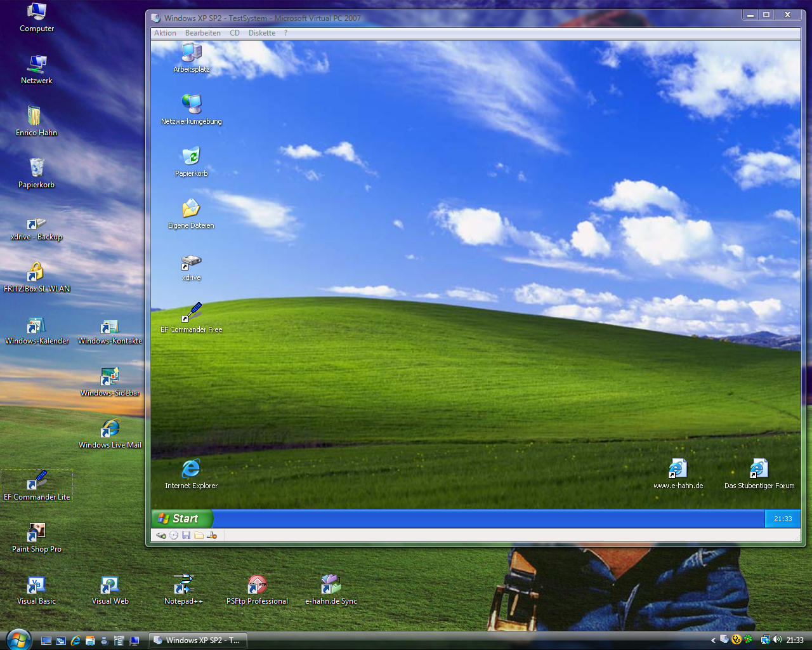The width and height of the screenshot is (812, 650).
Task: Click the floppy disk icon in Virtual PC status bar
Action: pyautogui.click(x=186, y=535)
